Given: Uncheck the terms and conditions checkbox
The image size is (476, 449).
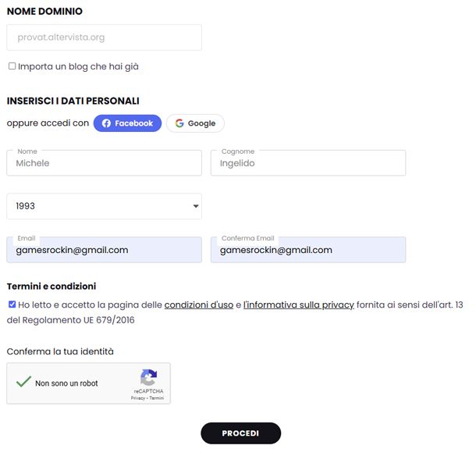Looking at the screenshot, I should point(12,305).
